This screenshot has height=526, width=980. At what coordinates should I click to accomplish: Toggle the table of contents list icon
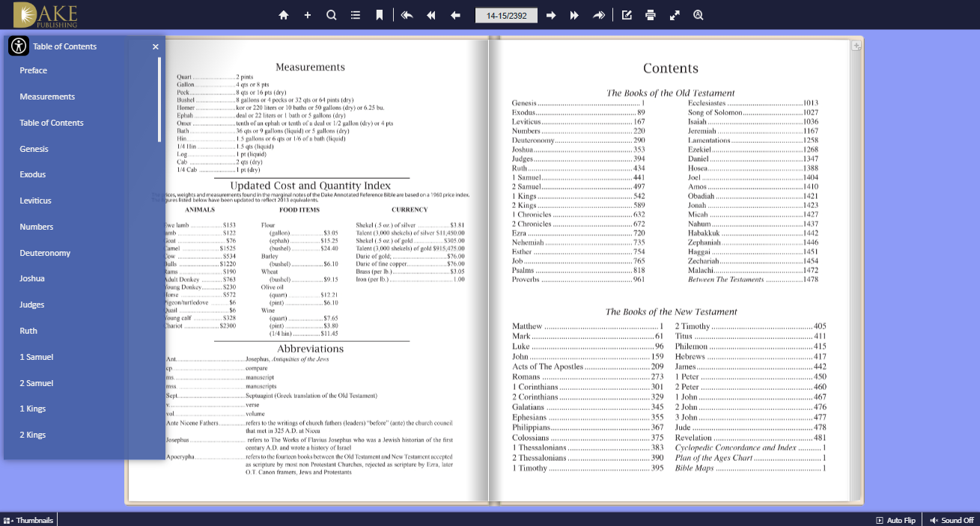[356, 15]
